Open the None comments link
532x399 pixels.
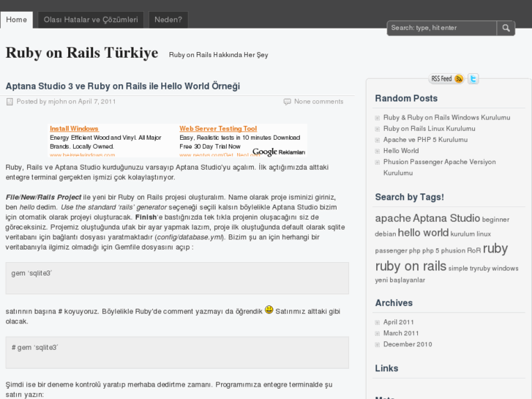pos(318,102)
